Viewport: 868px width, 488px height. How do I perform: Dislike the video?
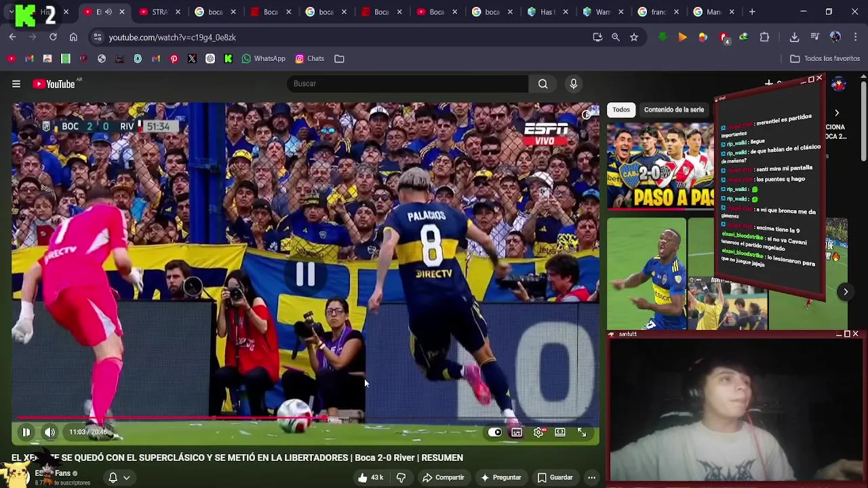click(401, 477)
